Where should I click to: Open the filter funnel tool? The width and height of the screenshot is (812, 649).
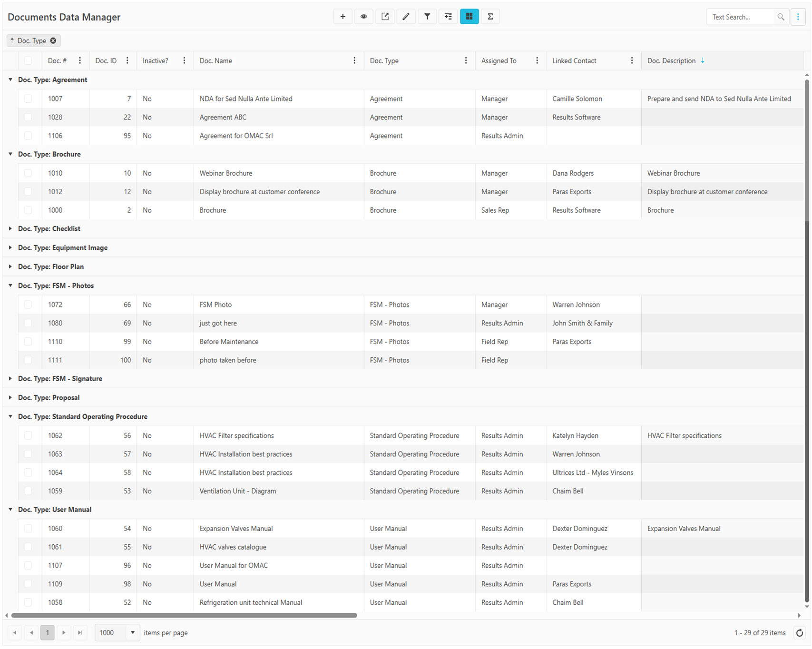(x=427, y=17)
